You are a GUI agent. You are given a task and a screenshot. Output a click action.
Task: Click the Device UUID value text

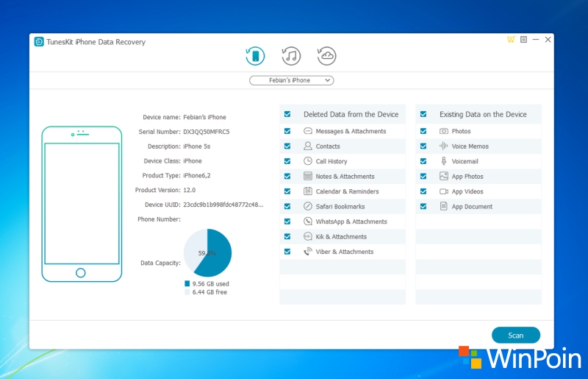click(223, 205)
